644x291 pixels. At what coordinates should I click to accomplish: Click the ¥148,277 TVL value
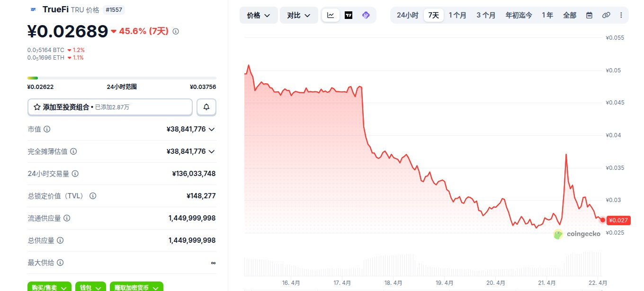(x=201, y=196)
